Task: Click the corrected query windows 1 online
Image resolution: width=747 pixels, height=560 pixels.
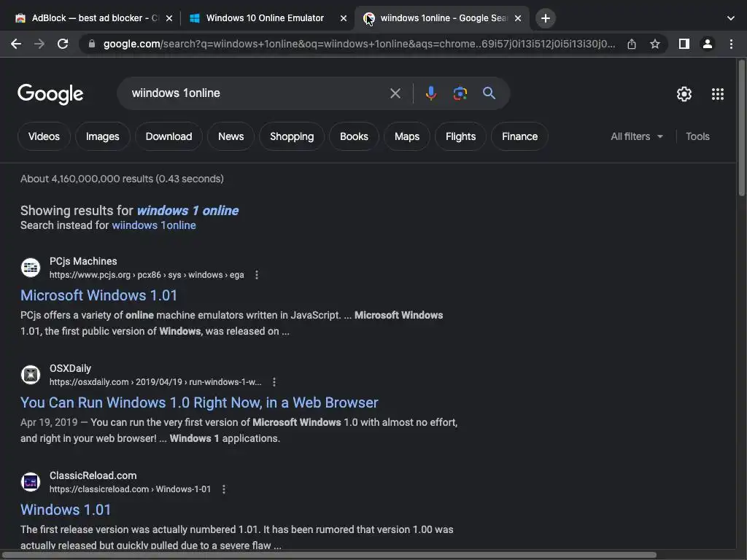Action: coord(187,211)
